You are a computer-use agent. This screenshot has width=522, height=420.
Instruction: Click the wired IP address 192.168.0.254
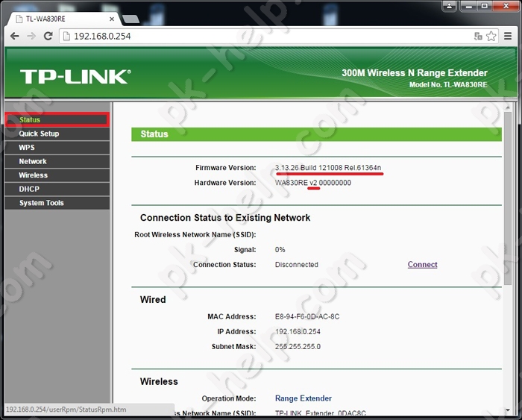pyautogui.click(x=298, y=331)
